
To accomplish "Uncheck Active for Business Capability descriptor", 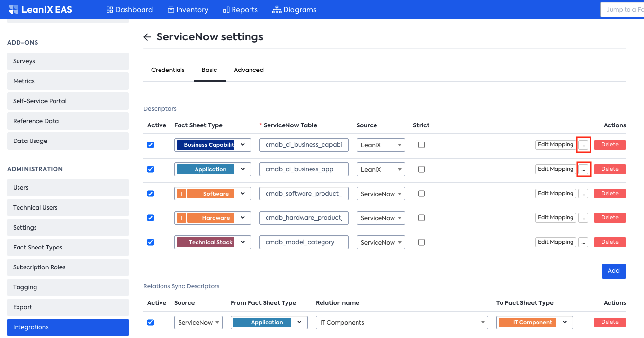I will [151, 145].
